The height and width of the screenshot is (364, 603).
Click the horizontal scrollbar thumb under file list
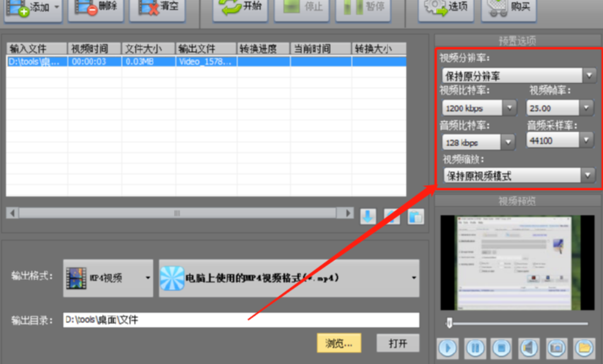pos(177,213)
